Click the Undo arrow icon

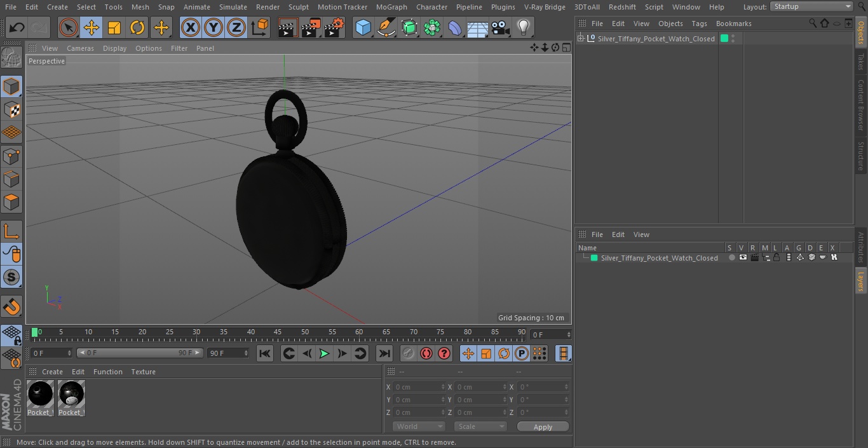17,27
